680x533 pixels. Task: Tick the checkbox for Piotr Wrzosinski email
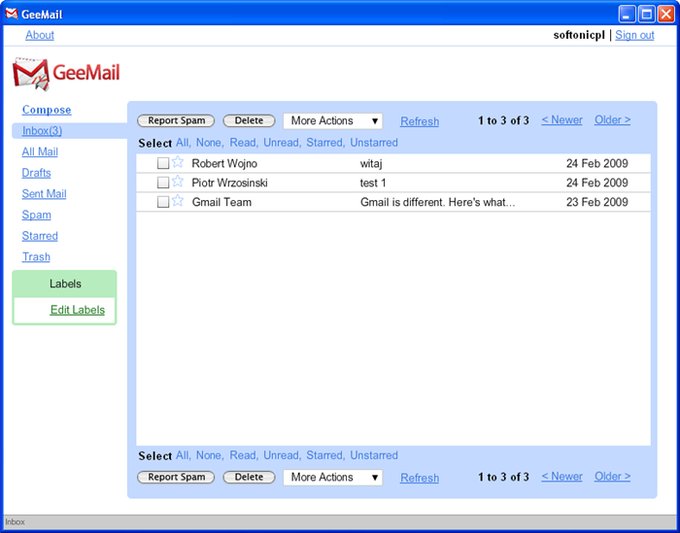(x=163, y=183)
